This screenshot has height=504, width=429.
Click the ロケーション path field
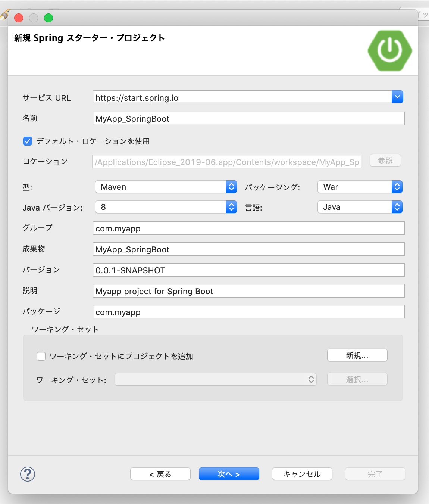click(x=227, y=162)
